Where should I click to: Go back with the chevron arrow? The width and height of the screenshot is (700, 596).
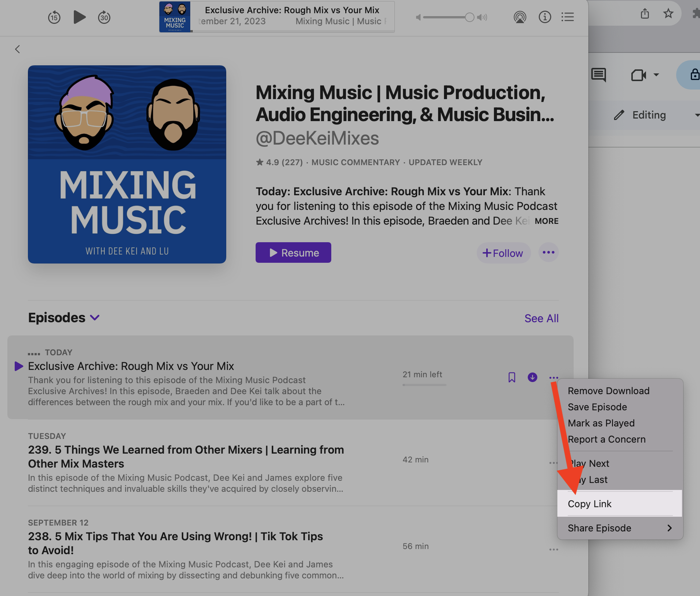click(x=17, y=49)
